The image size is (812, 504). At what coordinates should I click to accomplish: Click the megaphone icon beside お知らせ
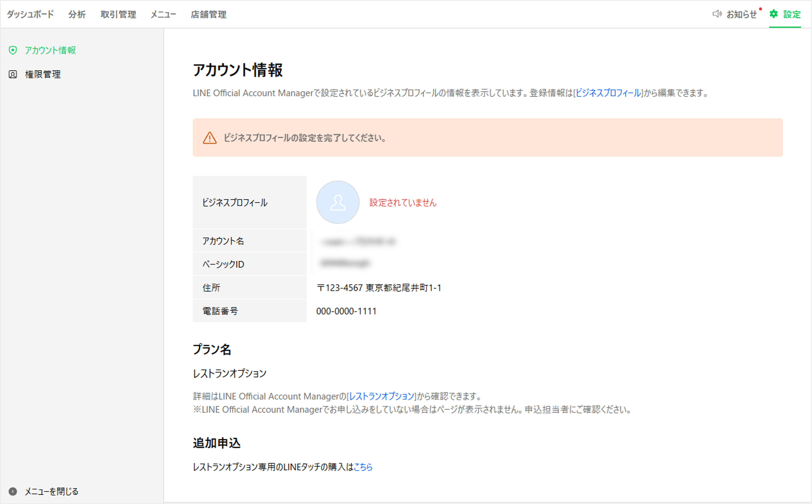(x=717, y=14)
